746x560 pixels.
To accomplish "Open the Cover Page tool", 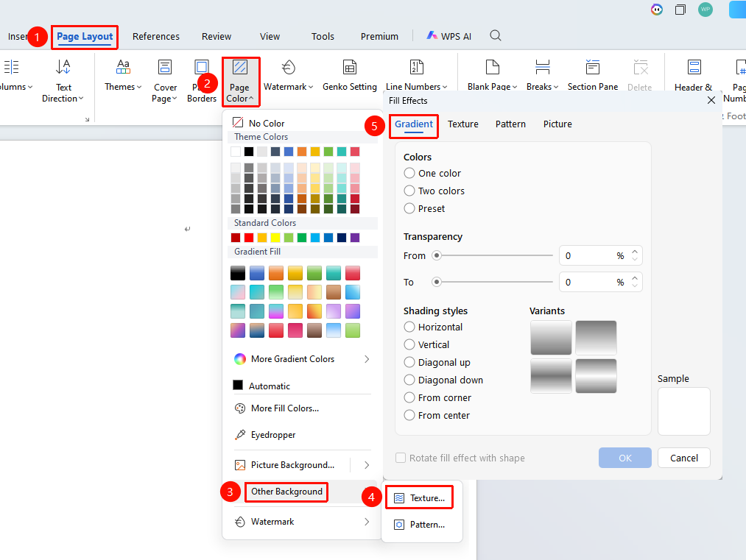I will click(x=165, y=81).
